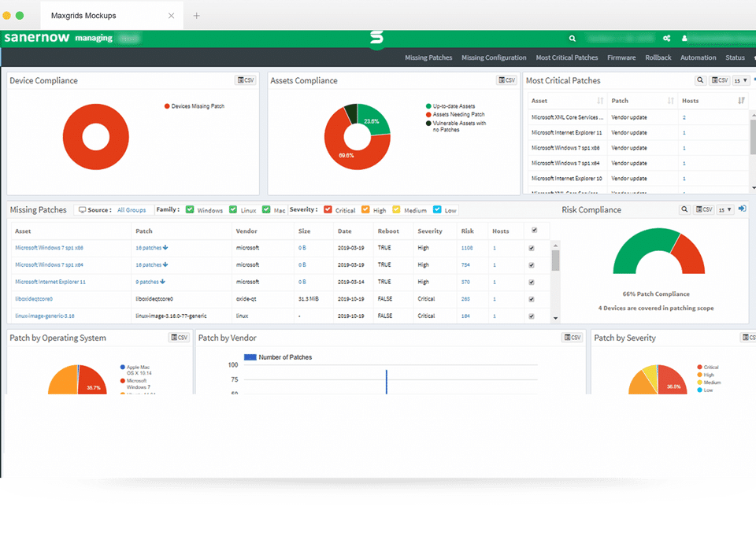Click the SanerNow S logo at top center
The height and width of the screenshot is (558, 756).
tap(376, 38)
